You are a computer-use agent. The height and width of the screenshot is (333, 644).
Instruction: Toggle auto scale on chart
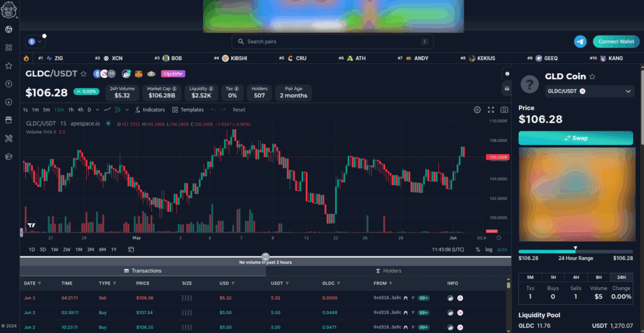(502, 249)
